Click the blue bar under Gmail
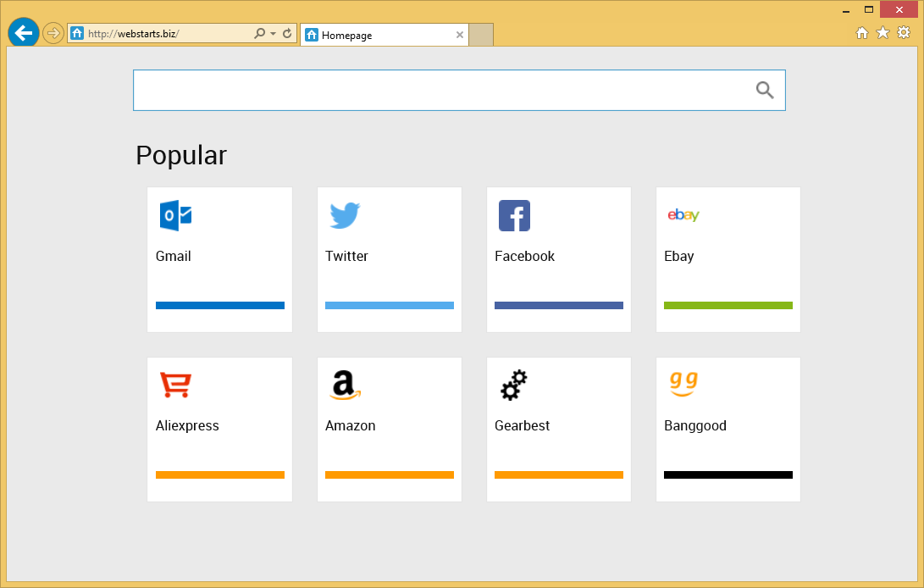This screenshot has height=588, width=924. tap(220, 306)
